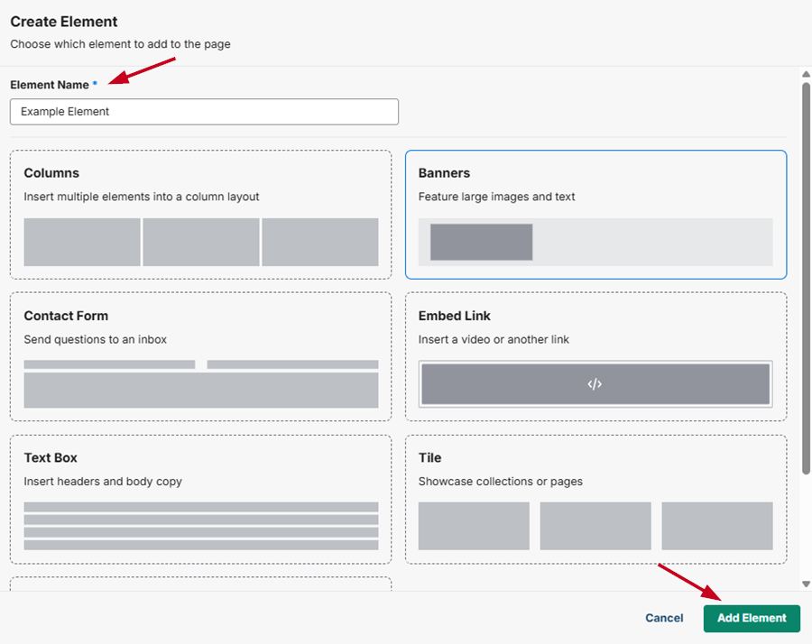Click the embed code icon in Embed Link
Screen dimensions: 812x644
click(x=595, y=384)
